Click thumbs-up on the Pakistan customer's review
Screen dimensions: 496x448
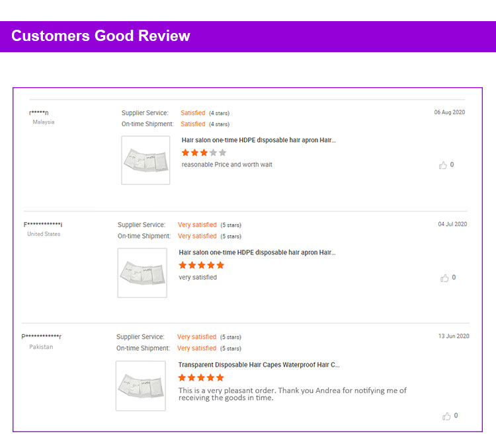click(x=446, y=416)
